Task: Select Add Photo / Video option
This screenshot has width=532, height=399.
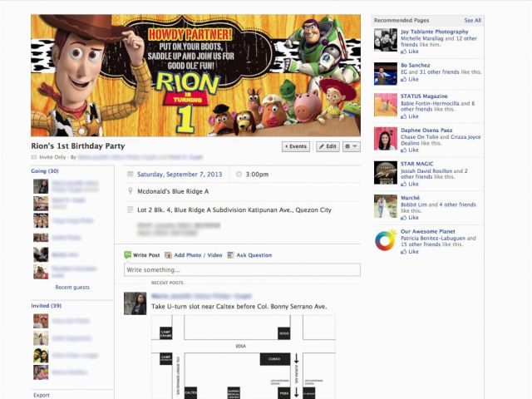Action: click(x=198, y=255)
